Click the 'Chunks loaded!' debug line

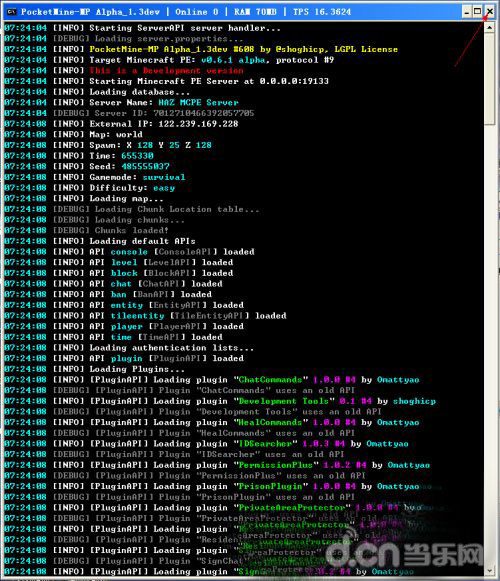tap(87, 230)
